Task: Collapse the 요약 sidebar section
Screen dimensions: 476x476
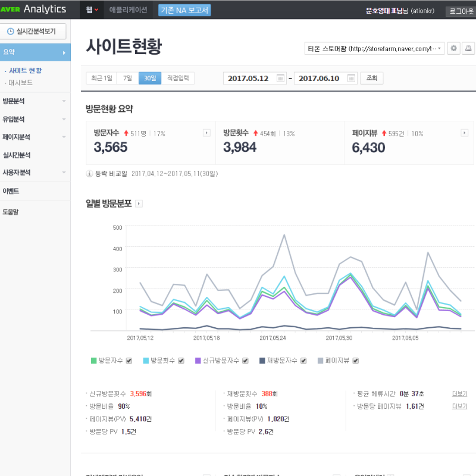Action: [x=35, y=52]
